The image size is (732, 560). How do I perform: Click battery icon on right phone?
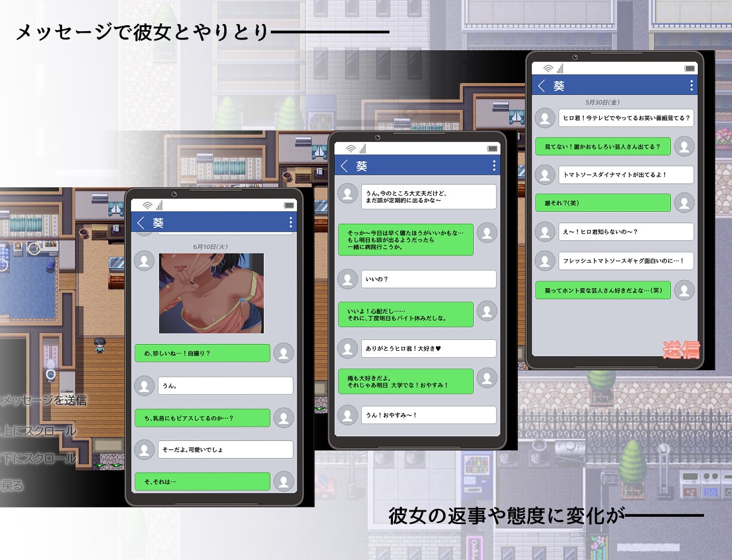click(x=690, y=68)
